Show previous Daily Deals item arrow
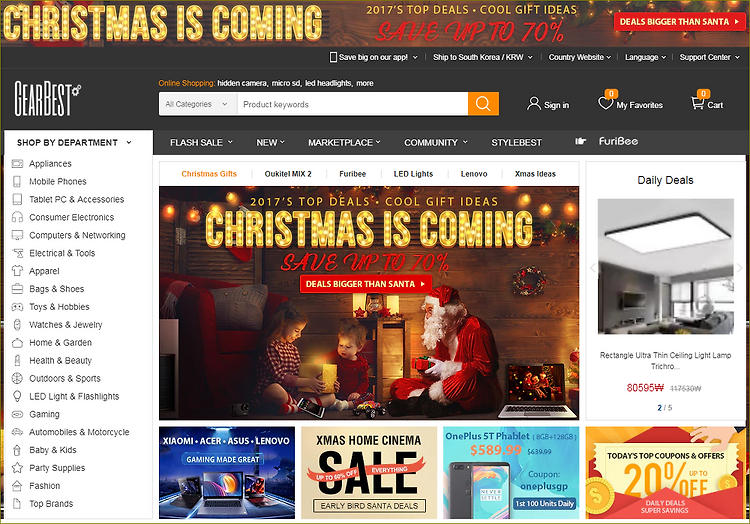Image resolution: width=750 pixels, height=524 pixels. pyautogui.click(x=592, y=268)
